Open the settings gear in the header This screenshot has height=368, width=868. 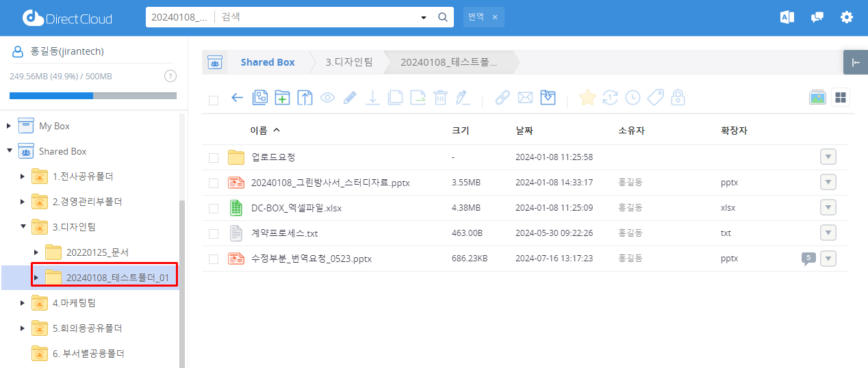(x=847, y=17)
